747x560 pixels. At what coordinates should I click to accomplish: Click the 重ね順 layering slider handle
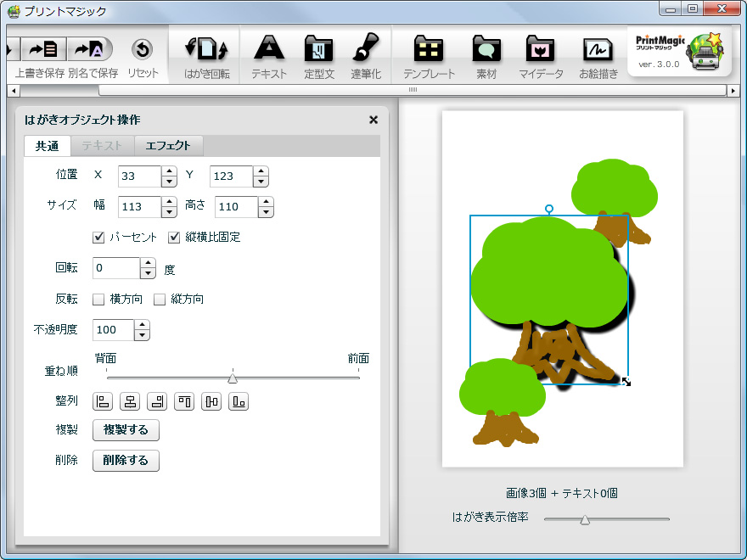(x=233, y=377)
